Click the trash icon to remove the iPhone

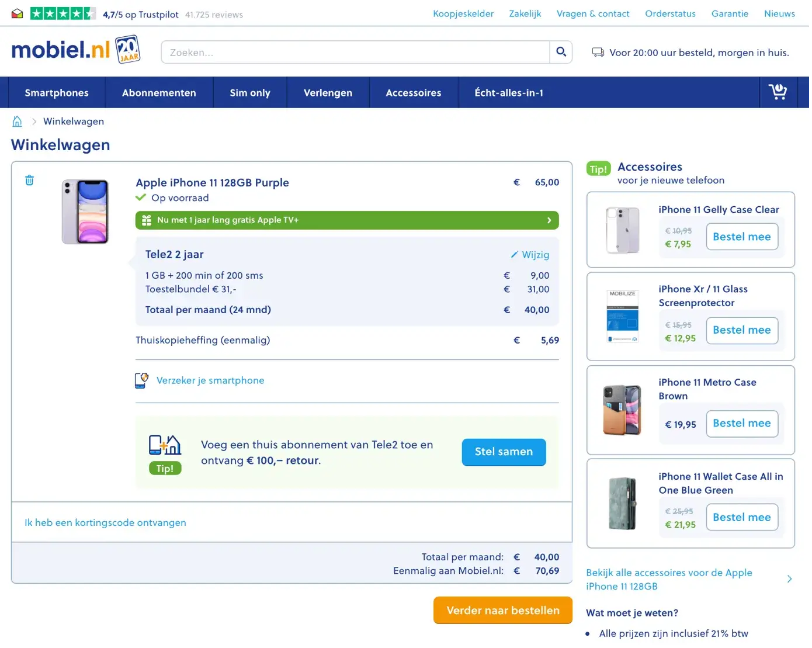pos(29,181)
